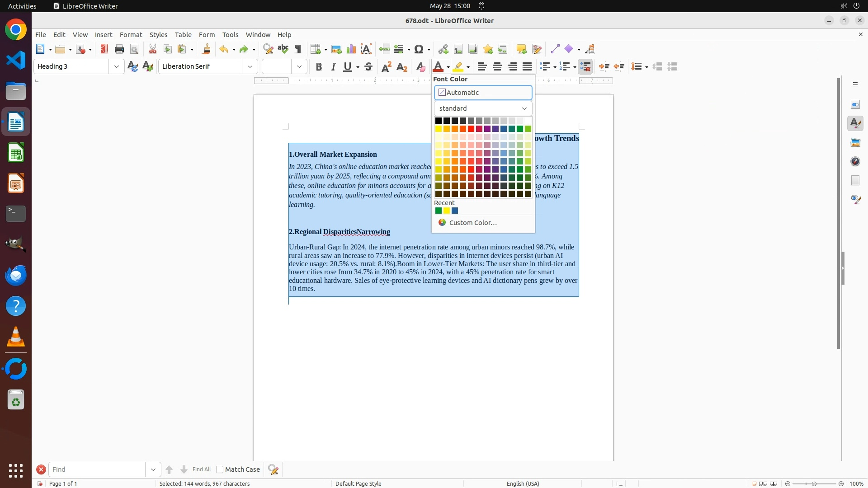
Task: Open the Navigator sidebar panel icon
Action: [x=855, y=161]
